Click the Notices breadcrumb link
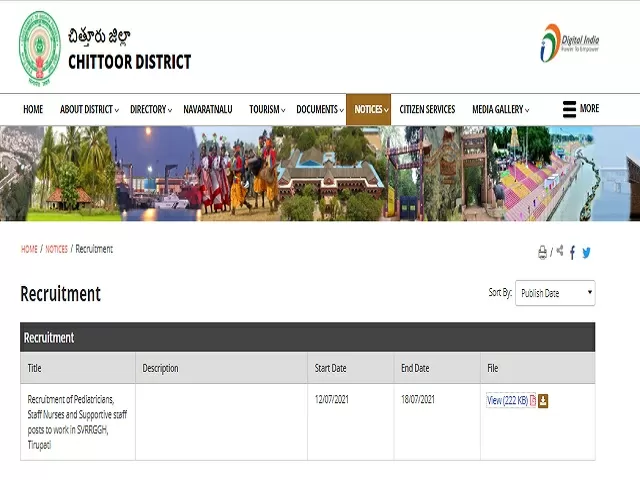 click(x=56, y=249)
